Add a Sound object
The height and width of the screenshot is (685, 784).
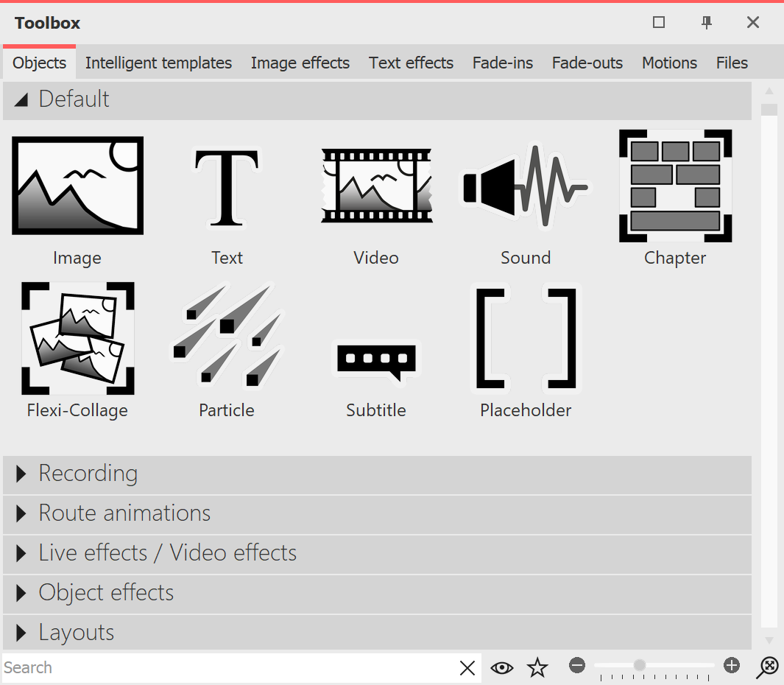(526, 185)
